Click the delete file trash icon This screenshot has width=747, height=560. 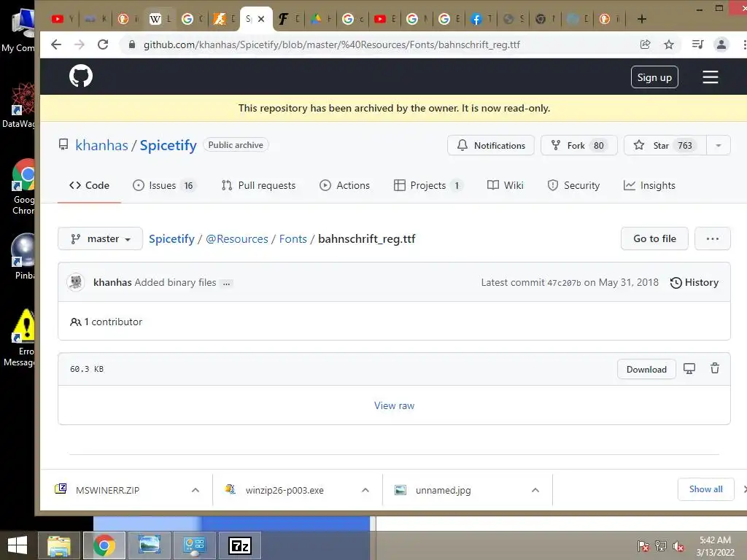tap(715, 368)
